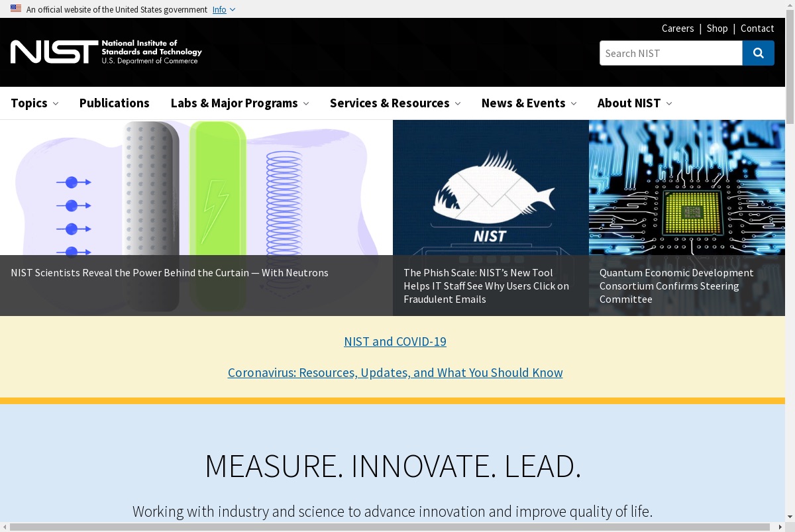Open the Topics menu
The width and height of the screenshot is (795, 532).
[x=34, y=103]
